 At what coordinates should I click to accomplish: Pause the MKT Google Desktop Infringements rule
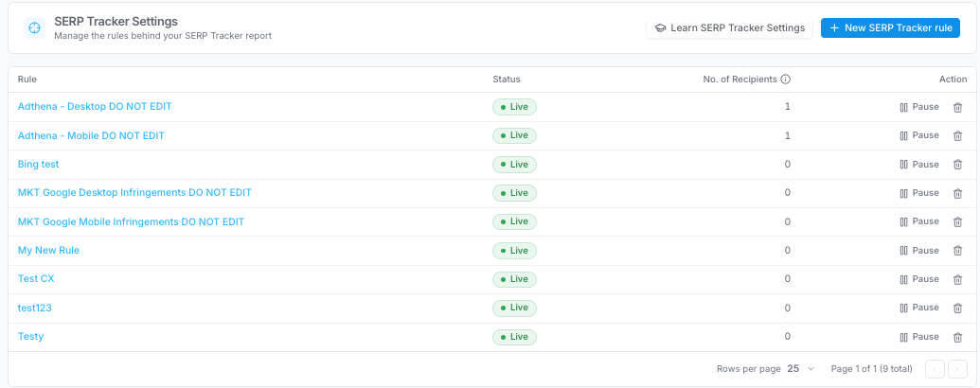pos(919,193)
